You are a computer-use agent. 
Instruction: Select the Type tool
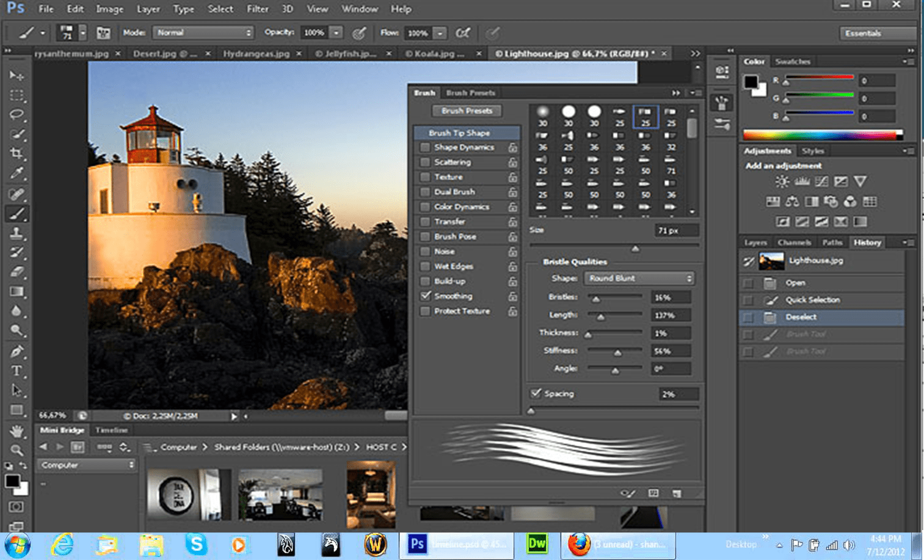coord(16,371)
